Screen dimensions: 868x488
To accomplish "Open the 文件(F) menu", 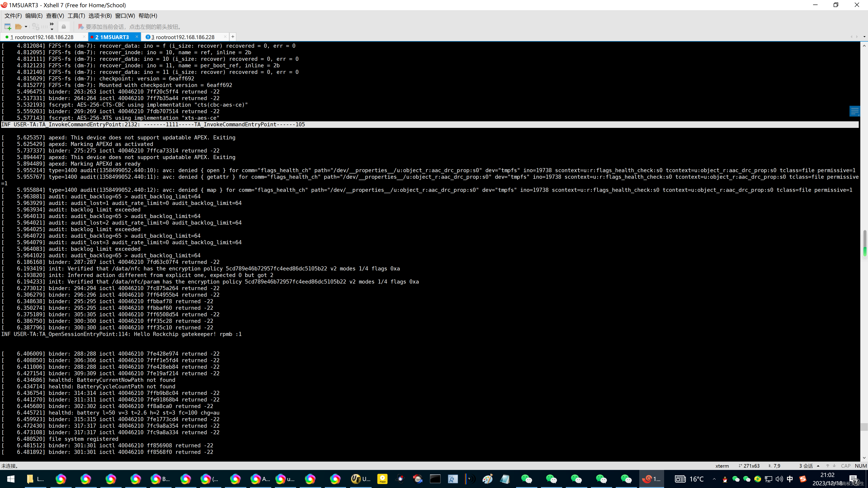I will (x=13, y=16).
